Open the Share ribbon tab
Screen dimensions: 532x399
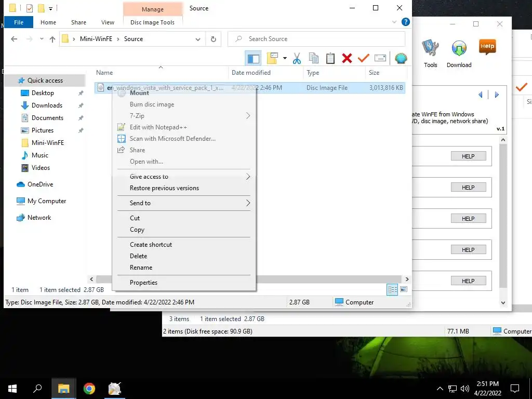78,22
